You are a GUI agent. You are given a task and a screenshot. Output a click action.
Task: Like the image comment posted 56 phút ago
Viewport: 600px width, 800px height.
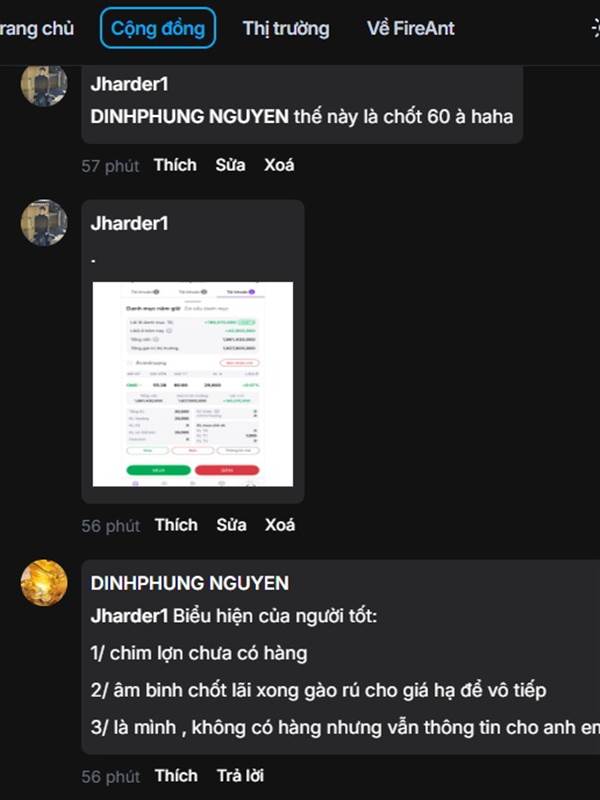click(x=176, y=524)
